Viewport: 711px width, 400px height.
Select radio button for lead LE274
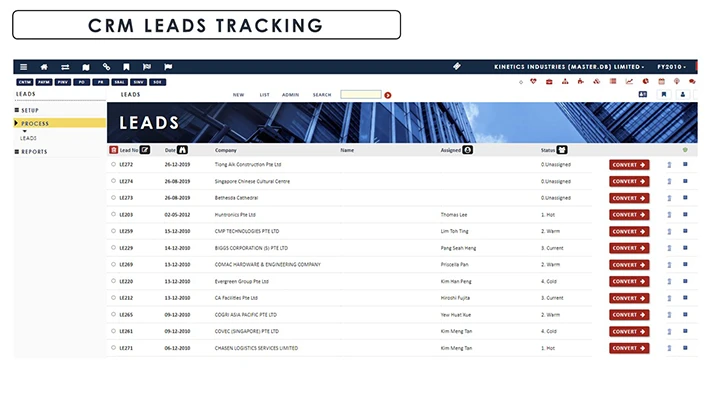pos(113,180)
